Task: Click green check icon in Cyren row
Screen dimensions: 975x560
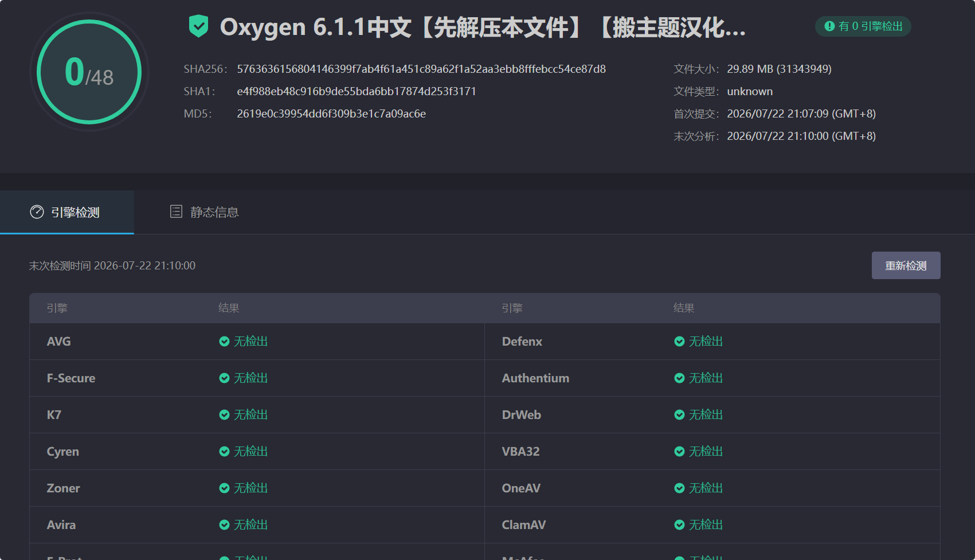Action: pos(224,452)
